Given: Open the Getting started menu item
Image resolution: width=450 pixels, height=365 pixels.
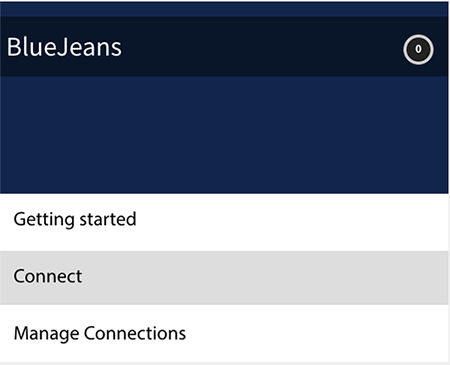Looking at the screenshot, I should (x=224, y=222).
